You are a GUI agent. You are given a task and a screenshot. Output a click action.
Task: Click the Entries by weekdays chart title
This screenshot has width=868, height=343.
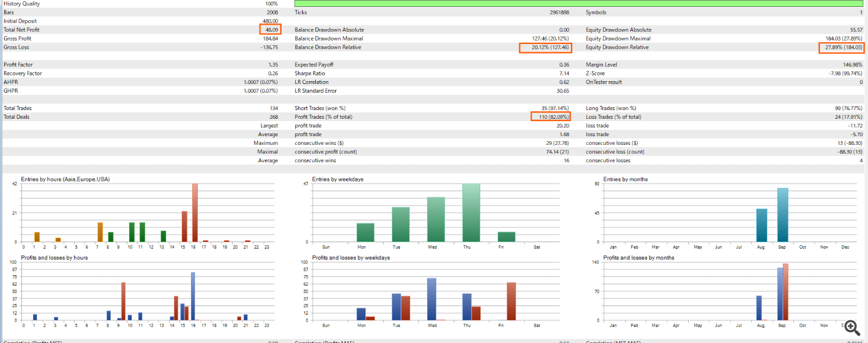coord(337,180)
